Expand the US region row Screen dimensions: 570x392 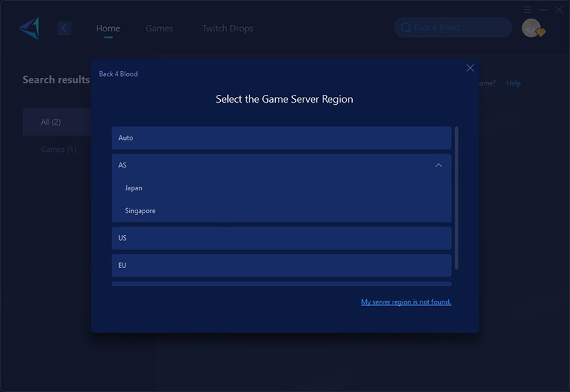point(281,238)
